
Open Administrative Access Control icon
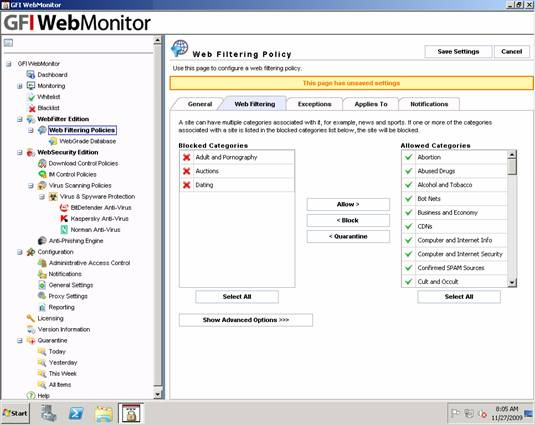pos(42,263)
